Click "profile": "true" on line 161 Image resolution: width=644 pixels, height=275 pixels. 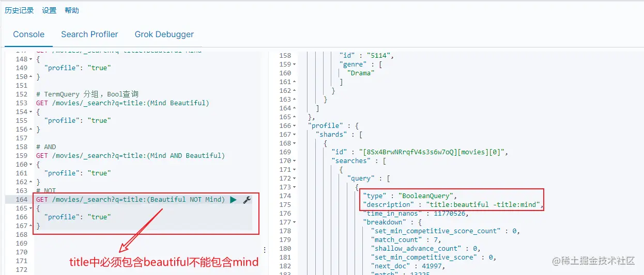click(78, 173)
